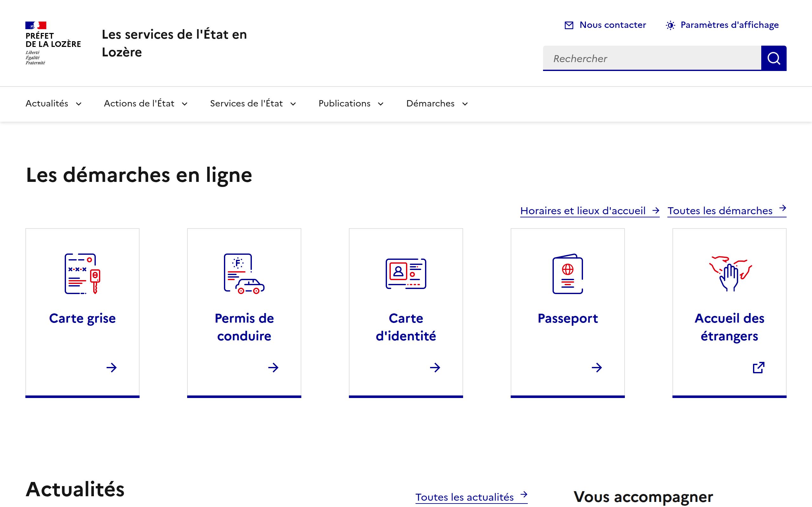Click the magnifying glass search button
Viewport: 812px width, 507px height.
[x=773, y=58]
